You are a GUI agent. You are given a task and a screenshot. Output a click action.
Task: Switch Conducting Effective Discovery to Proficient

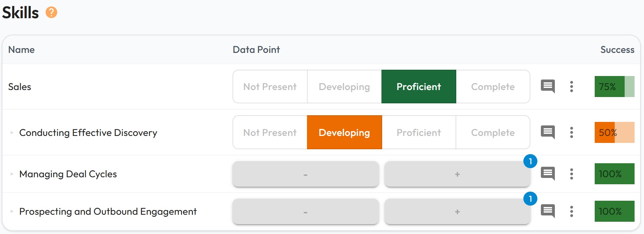coord(418,132)
